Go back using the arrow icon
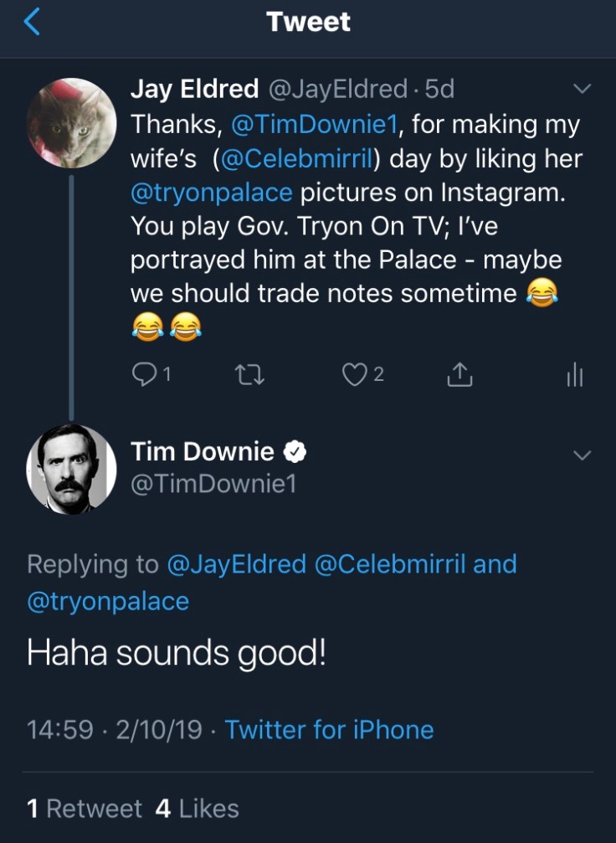The width and height of the screenshot is (616, 843). pyautogui.click(x=32, y=23)
